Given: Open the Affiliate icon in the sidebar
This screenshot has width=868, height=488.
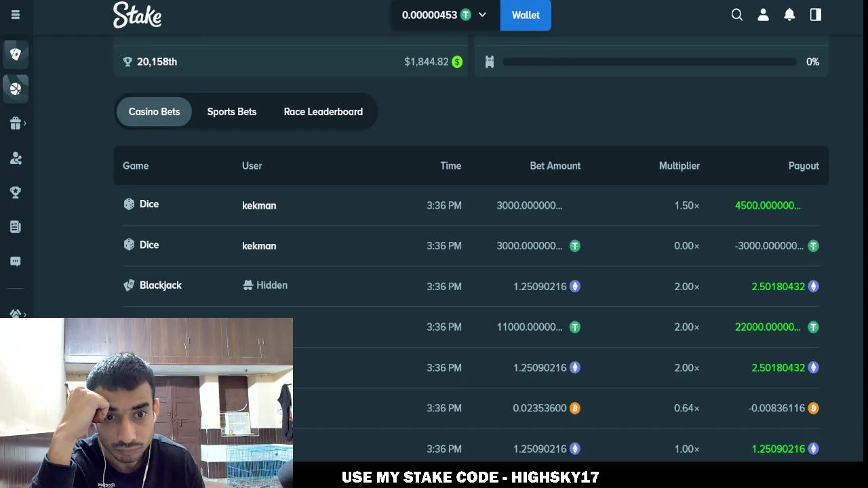Looking at the screenshot, I should coord(16,158).
